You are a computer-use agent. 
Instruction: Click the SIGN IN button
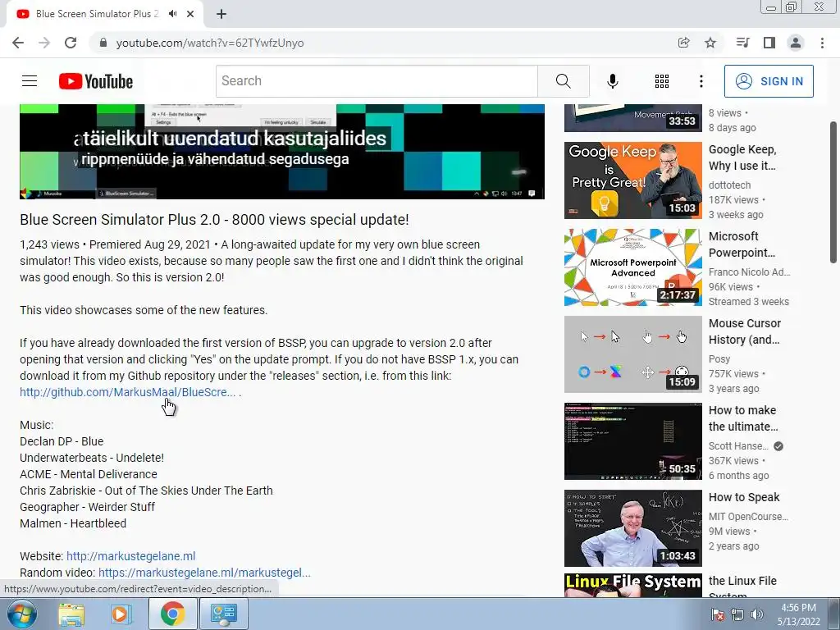tap(769, 81)
